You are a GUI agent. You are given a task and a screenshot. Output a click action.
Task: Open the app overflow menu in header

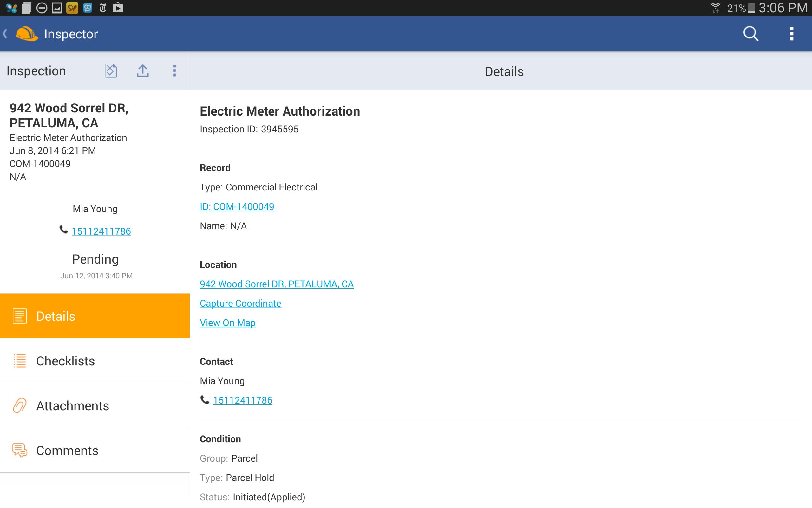coord(791,34)
